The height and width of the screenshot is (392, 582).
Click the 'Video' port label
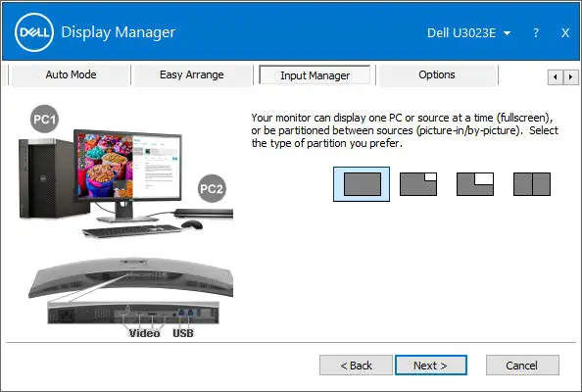click(144, 333)
